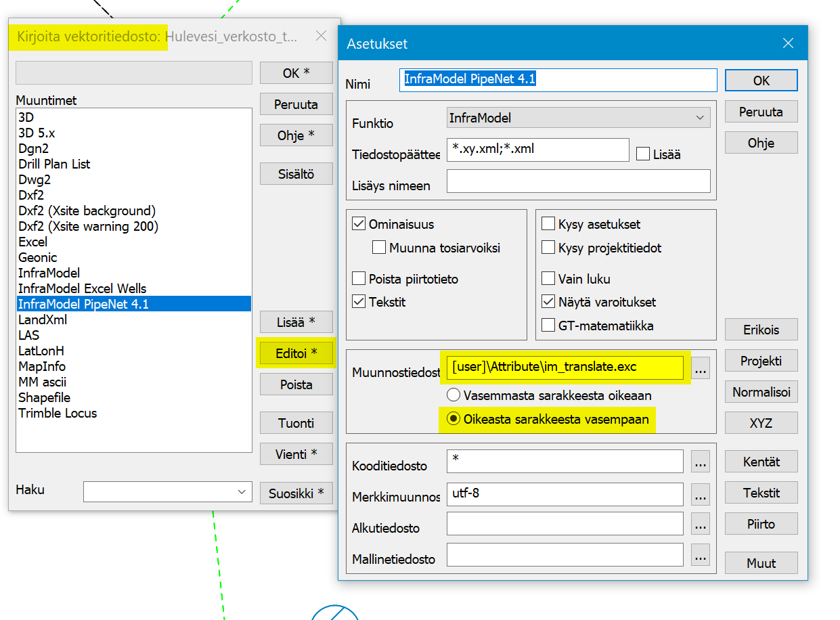The height and width of the screenshot is (620, 840).
Task: Open Projekti settings button
Action: click(x=761, y=361)
